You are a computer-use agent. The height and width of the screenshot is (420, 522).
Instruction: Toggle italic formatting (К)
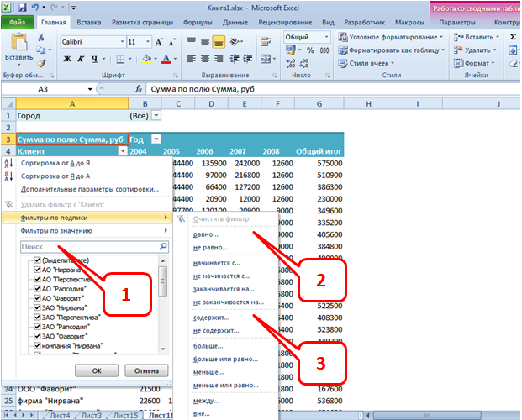pos(82,59)
